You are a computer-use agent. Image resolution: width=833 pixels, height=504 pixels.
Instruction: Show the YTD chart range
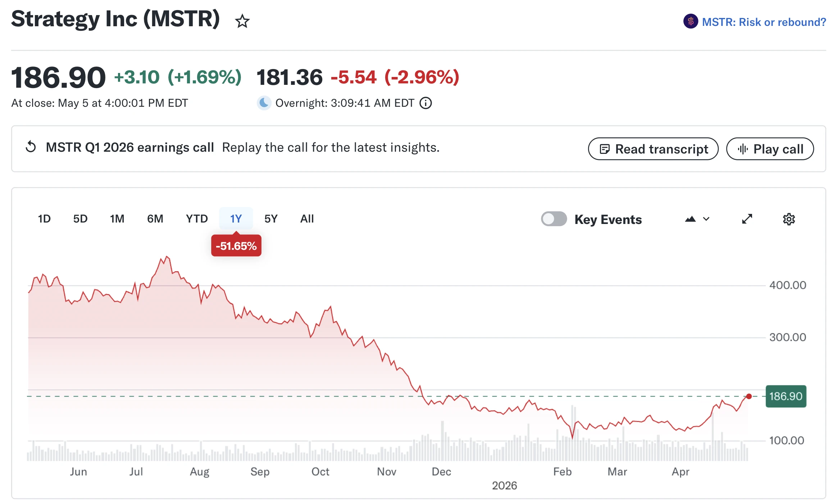pos(197,219)
